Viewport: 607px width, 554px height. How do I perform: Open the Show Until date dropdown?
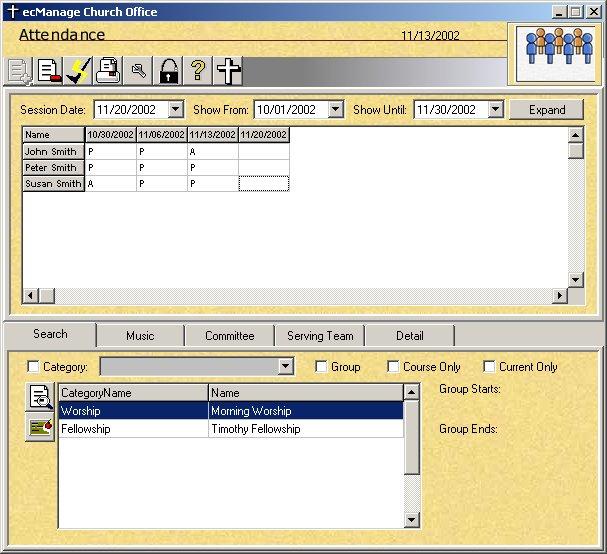496,110
